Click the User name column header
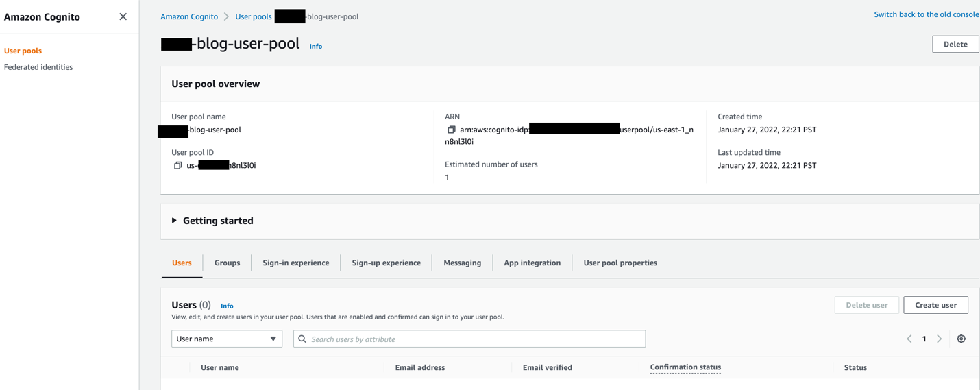This screenshot has height=390, width=980. 220,367
